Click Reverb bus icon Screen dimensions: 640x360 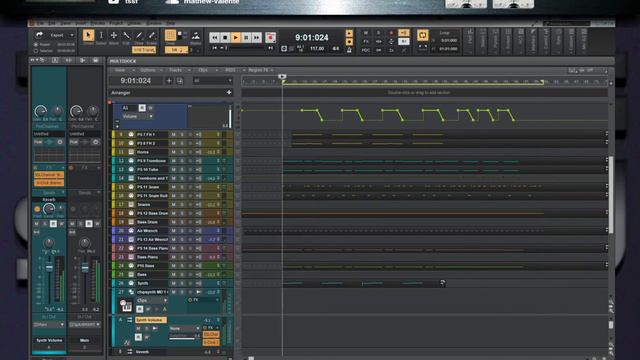point(129,351)
